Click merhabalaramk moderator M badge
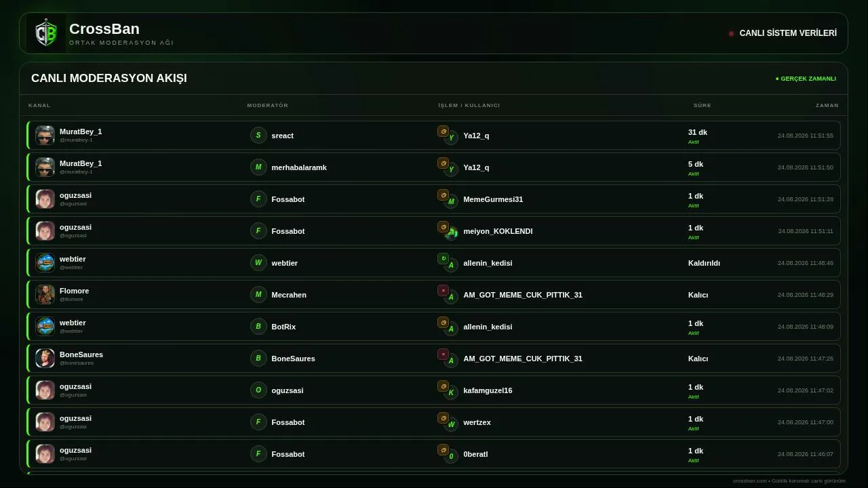Image resolution: width=868 pixels, height=488 pixels. point(258,167)
